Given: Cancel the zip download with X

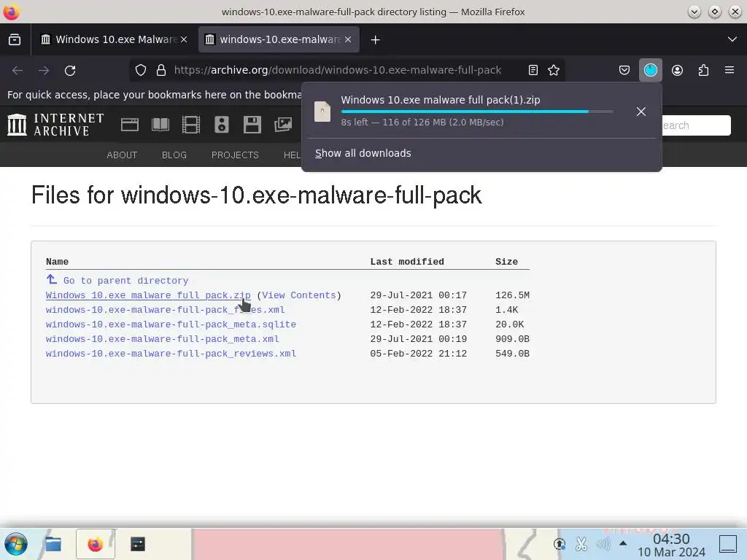Looking at the screenshot, I should pos(641,112).
